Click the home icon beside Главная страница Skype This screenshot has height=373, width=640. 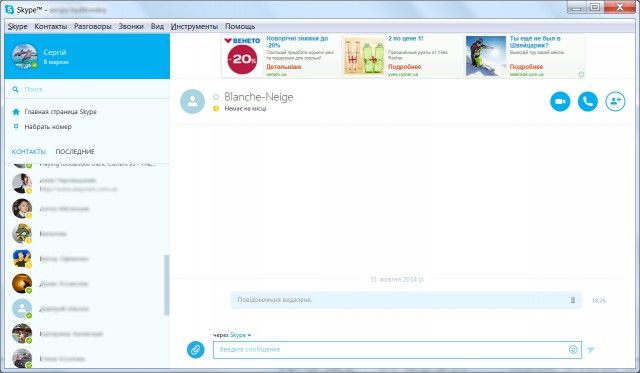16,111
